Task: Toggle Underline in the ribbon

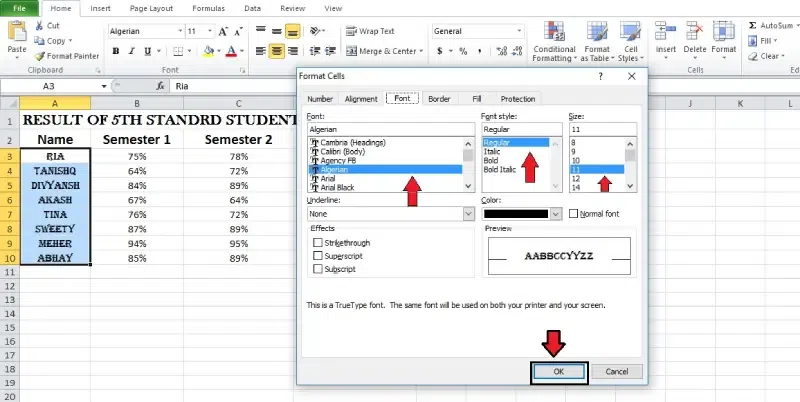Action: [147, 51]
